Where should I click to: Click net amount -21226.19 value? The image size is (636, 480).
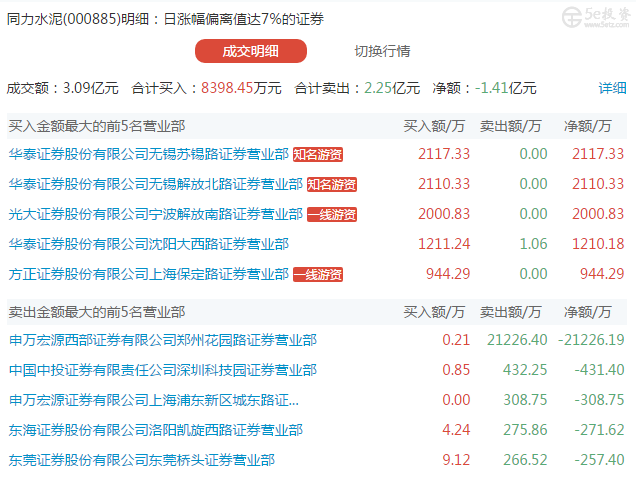click(591, 340)
